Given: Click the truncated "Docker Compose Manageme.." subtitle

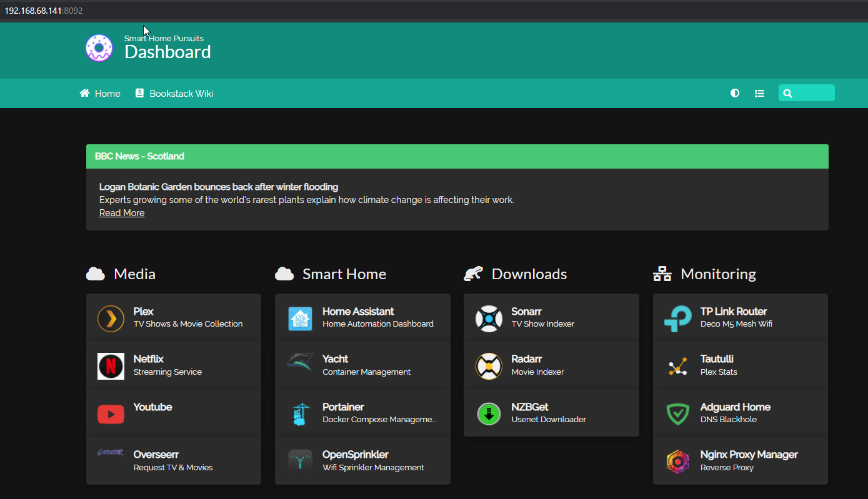Looking at the screenshot, I should click(379, 419).
